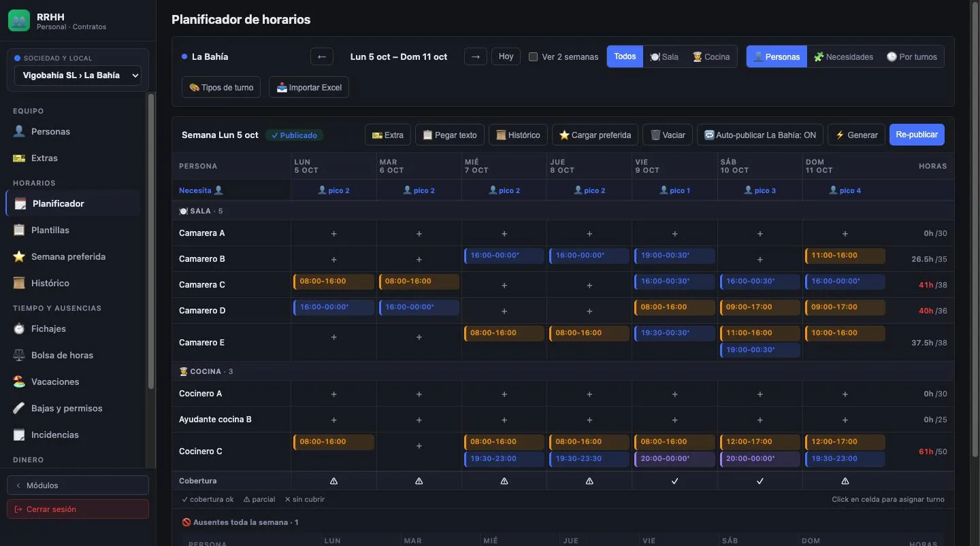Screen dimensions: 980x546
Task: Click Cargar preferida button
Action: (595, 135)
